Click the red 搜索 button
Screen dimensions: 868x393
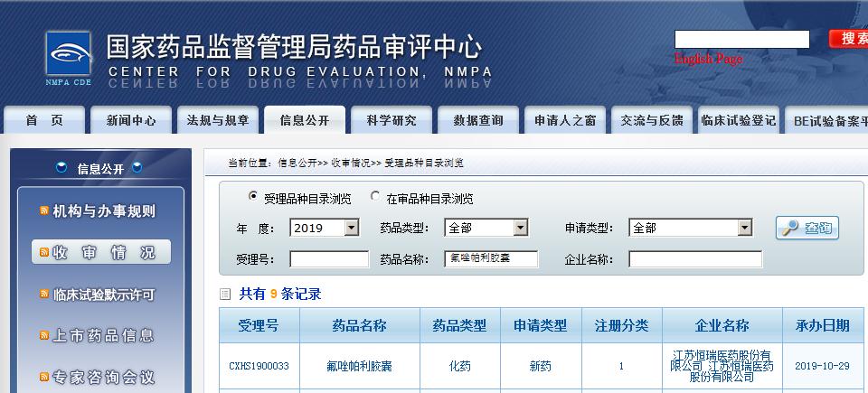pos(849,39)
